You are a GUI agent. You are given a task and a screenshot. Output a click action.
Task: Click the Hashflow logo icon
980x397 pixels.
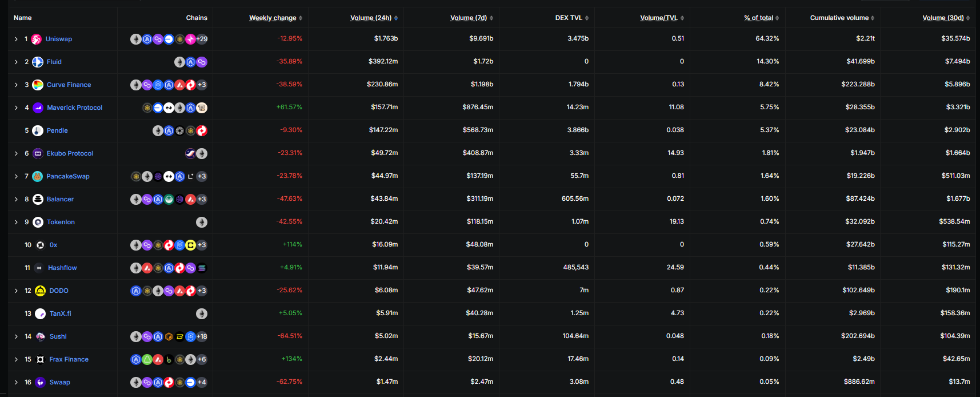pos(39,268)
